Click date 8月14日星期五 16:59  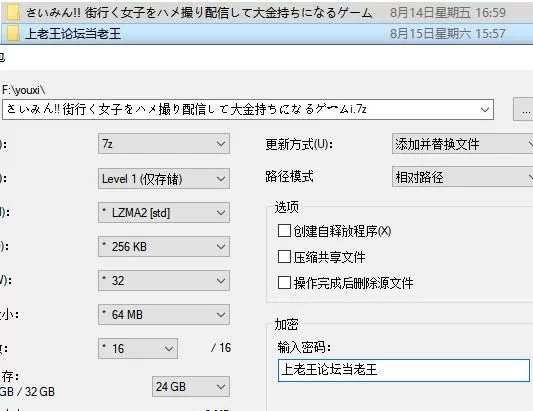[x=448, y=13]
